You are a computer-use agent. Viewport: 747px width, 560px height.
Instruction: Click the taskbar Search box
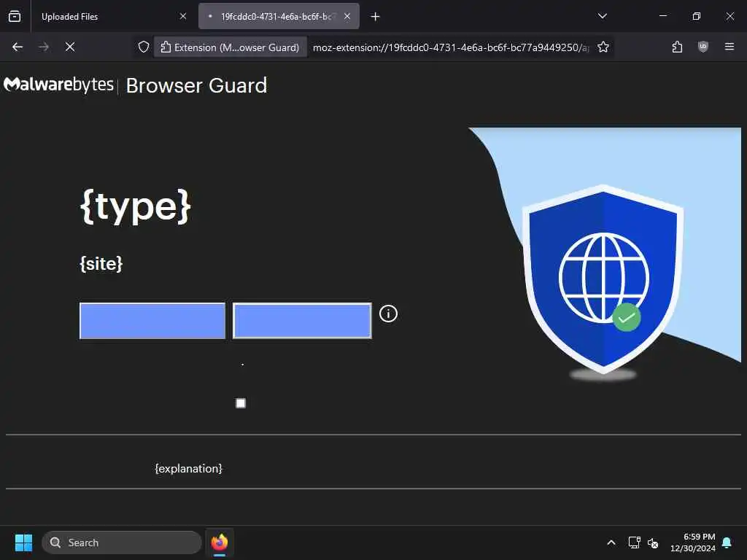point(122,542)
